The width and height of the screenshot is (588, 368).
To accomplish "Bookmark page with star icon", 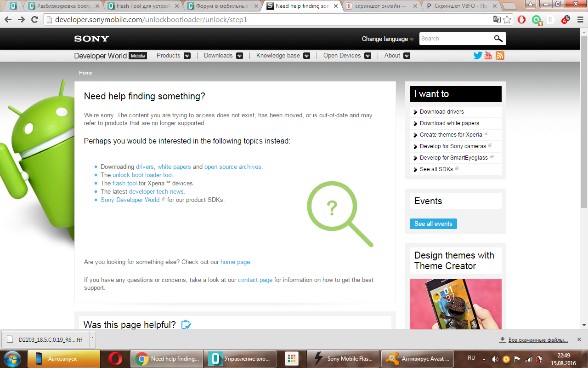I will tap(507, 20).
